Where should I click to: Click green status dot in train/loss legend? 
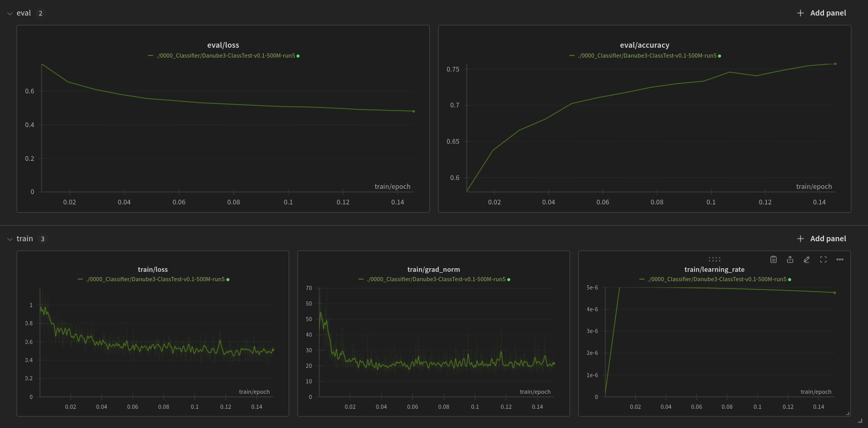tap(228, 280)
